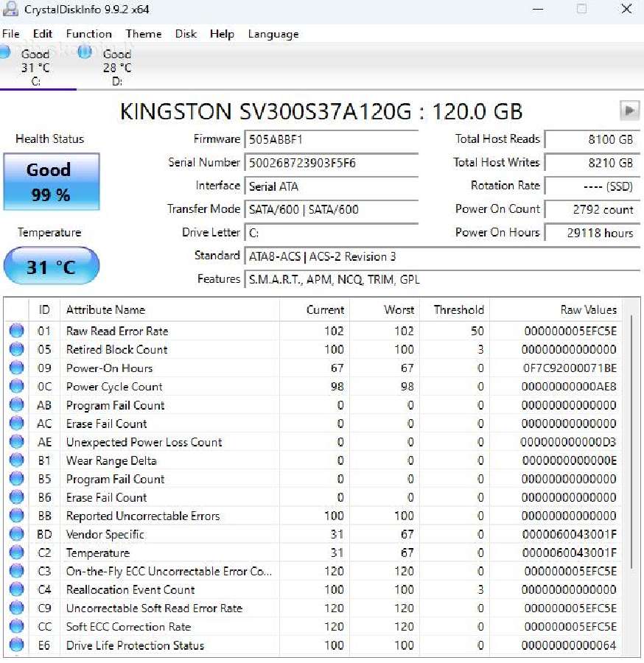Viewport: 644px width, 663px height.
Task: Click the ID column header
Action: tap(44, 310)
